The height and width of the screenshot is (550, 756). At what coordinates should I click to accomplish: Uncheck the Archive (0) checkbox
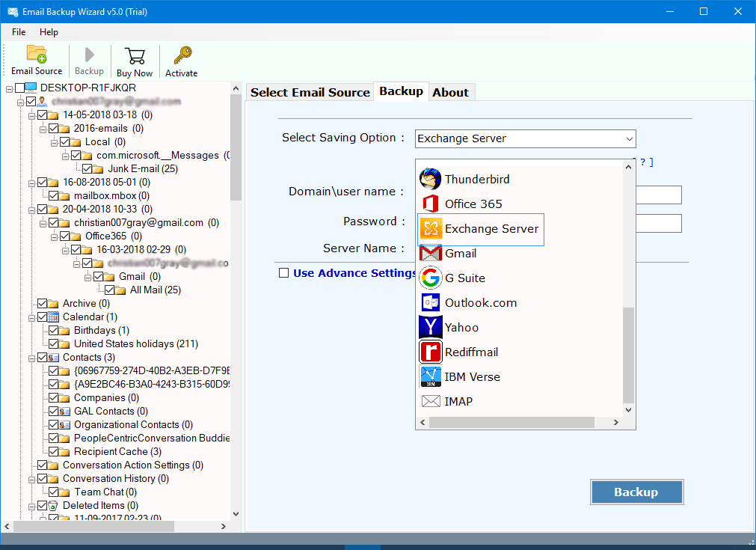pos(43,304)
